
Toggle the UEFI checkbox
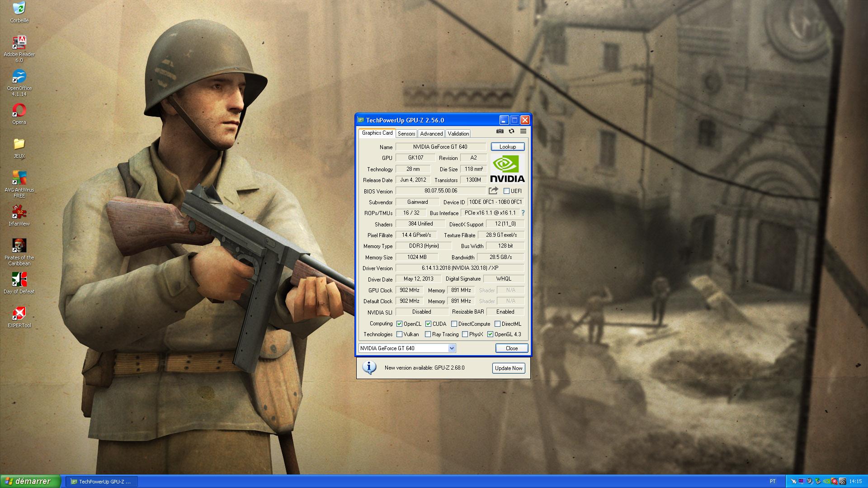(x=507, y=191)
